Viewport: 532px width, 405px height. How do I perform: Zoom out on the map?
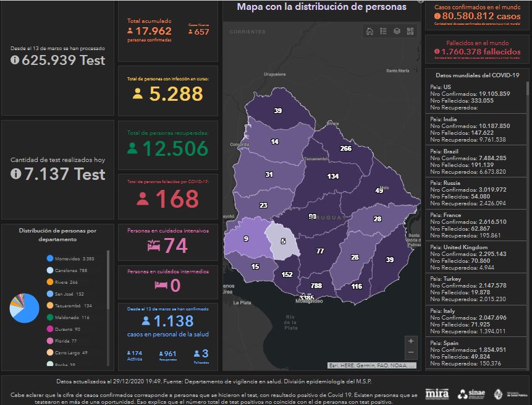click(x=411, y=352)
